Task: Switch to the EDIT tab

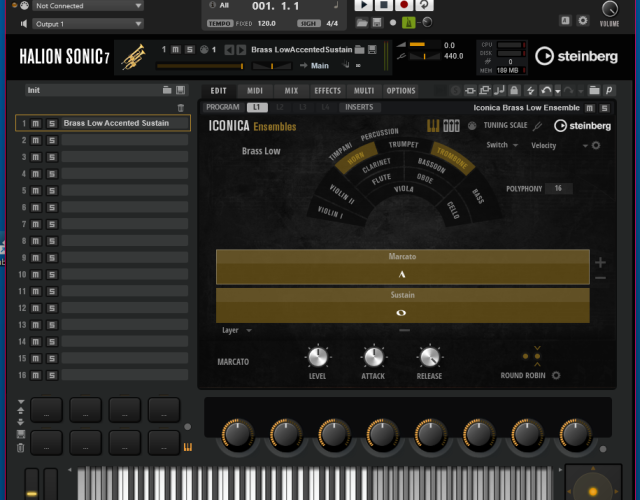Action: 218,91
